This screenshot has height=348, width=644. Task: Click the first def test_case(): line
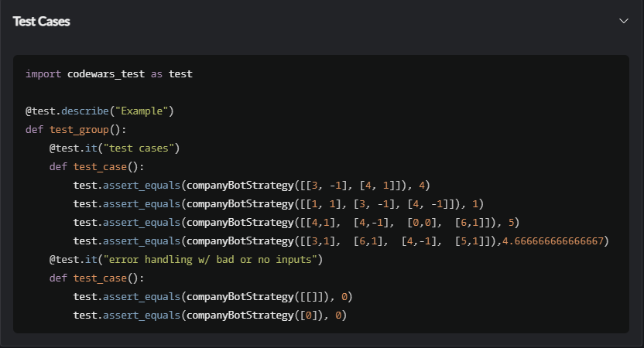coord(97,167)
